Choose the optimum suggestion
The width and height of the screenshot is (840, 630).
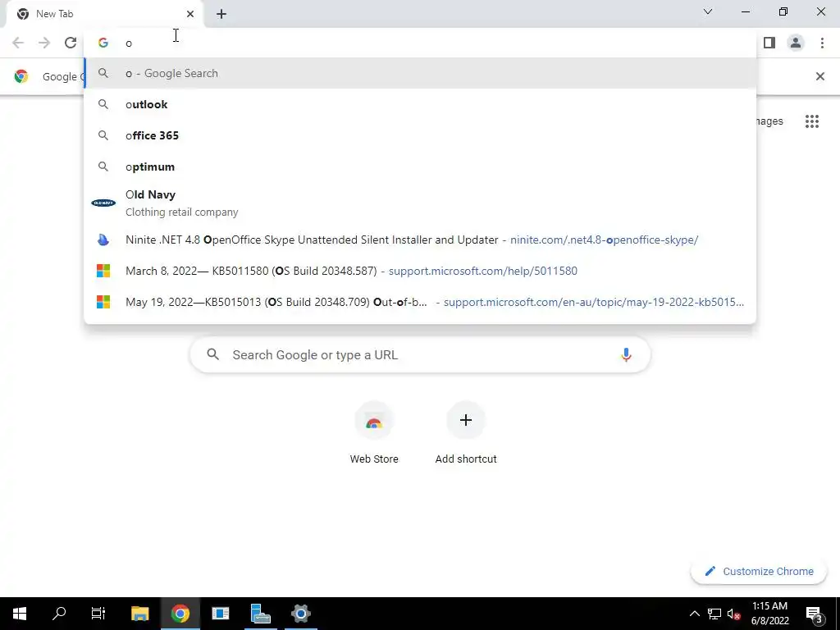(420, 167)
